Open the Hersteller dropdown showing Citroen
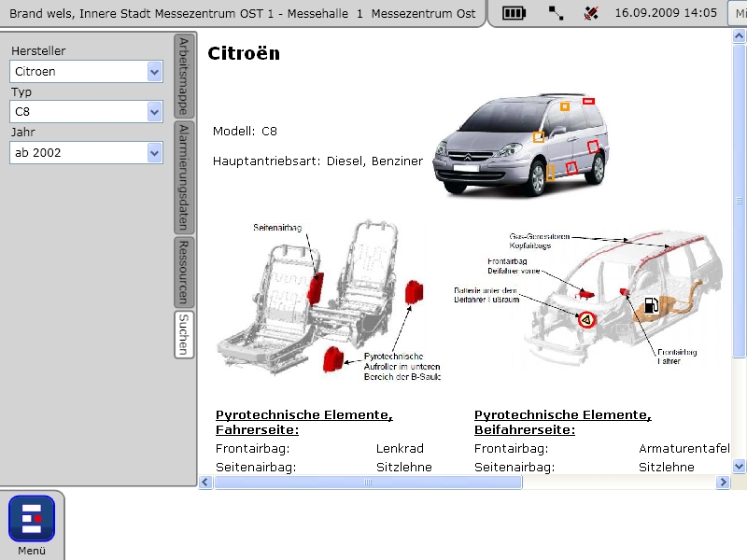 point(86,72)
